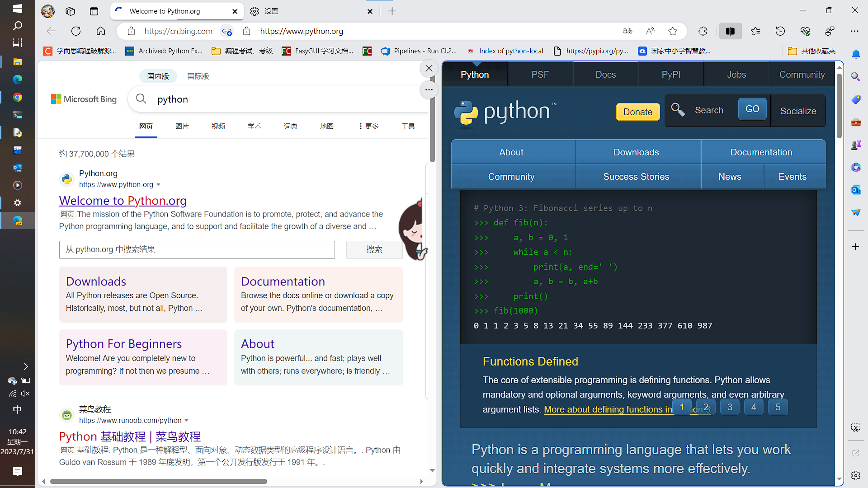The image size is (868, 488).
Task: Open sidebar settings gear icon
Action: pyautogui.click(x=856, y=475)
